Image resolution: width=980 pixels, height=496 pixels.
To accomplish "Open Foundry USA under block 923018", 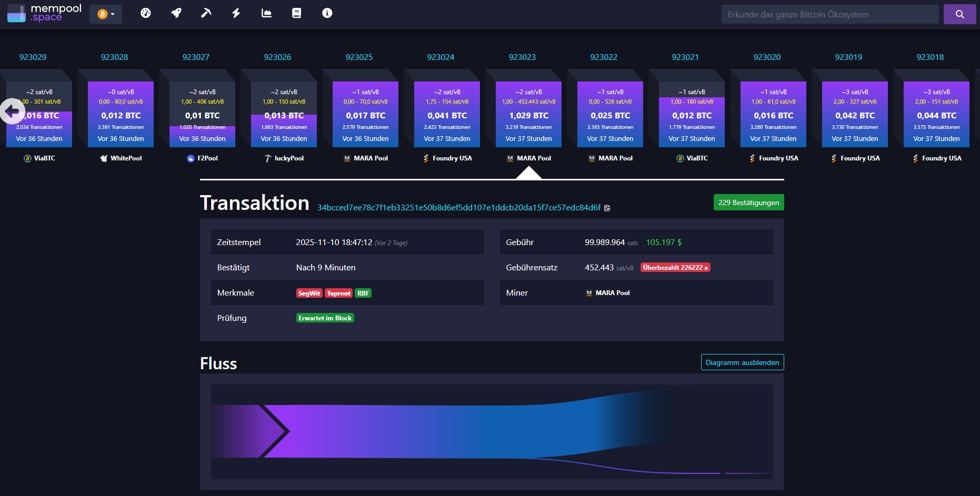I will (x=937, y=158).
